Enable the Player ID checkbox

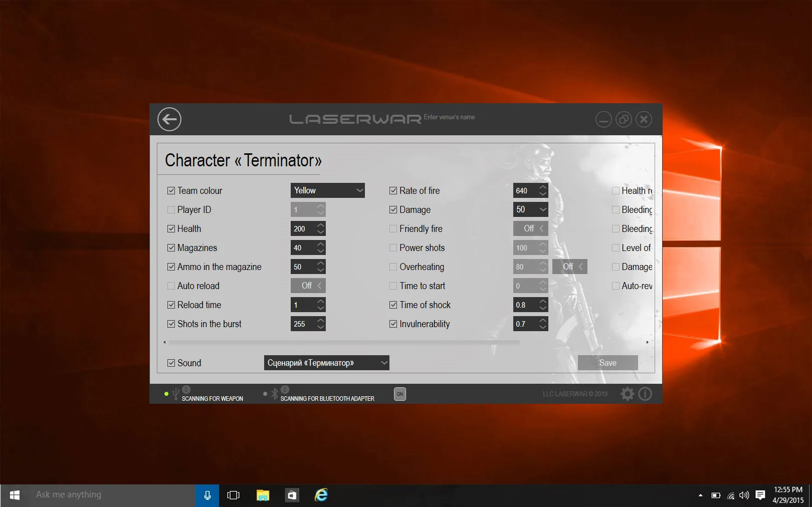[x=171, y=210]
